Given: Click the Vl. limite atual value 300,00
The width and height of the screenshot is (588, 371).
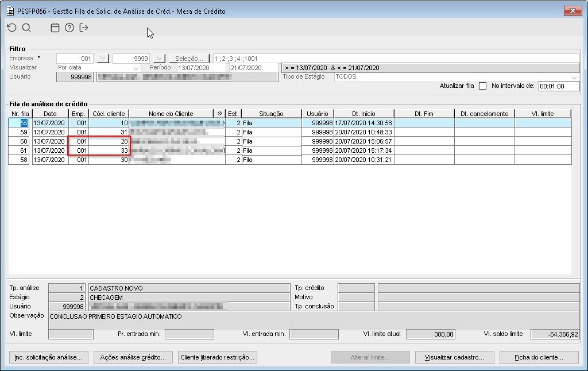Looking at the screenshot, I should tap(431, 334).
